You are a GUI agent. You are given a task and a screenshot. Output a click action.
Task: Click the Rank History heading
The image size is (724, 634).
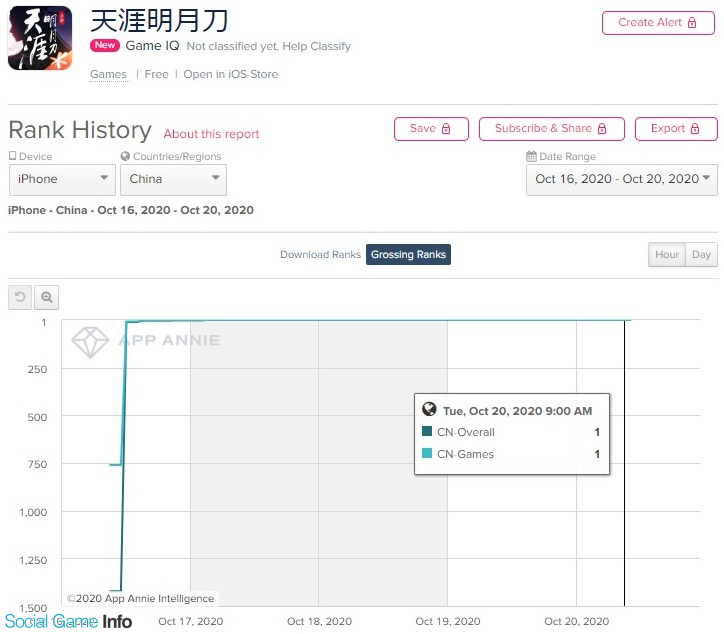pos(80,130)
